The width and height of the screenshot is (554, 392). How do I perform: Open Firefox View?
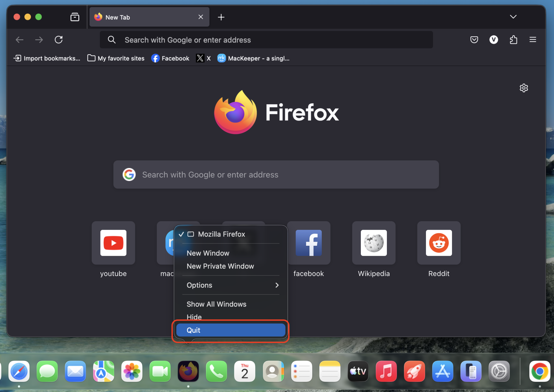click(75, 17)
